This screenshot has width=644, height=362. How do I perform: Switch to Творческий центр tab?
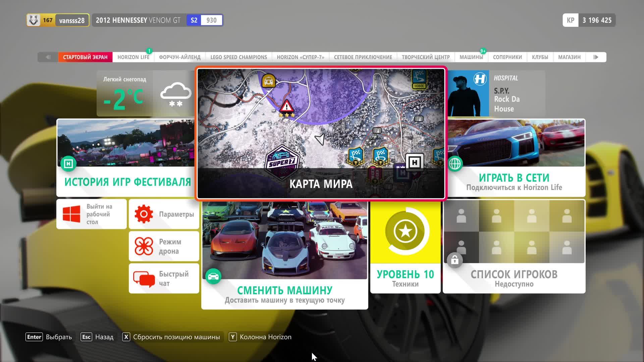[426, 57]
